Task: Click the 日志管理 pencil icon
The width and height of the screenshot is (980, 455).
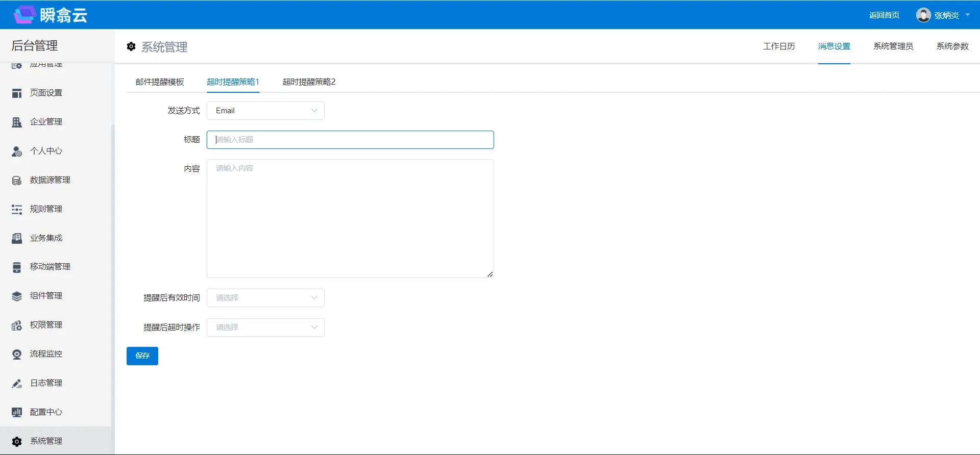Action: point(17,384)
